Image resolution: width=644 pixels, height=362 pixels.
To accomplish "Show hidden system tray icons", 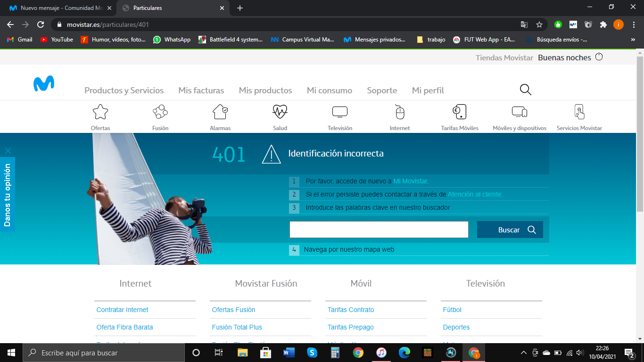I will (523, 353).
